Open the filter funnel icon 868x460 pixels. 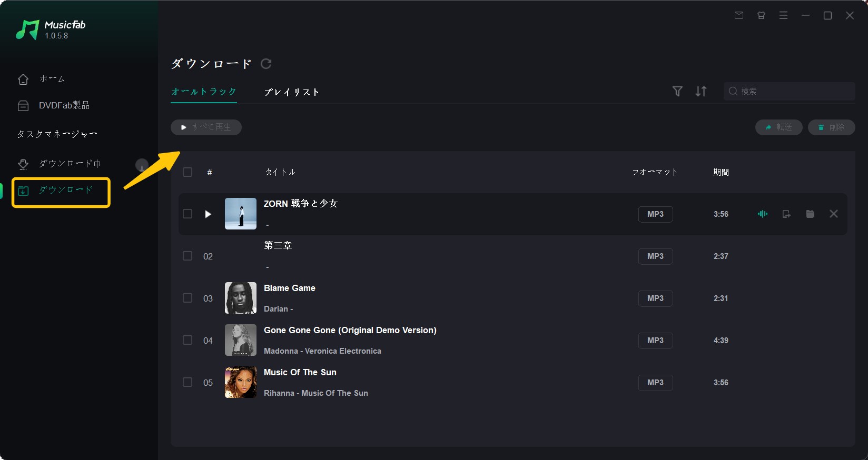coord(678,91)
